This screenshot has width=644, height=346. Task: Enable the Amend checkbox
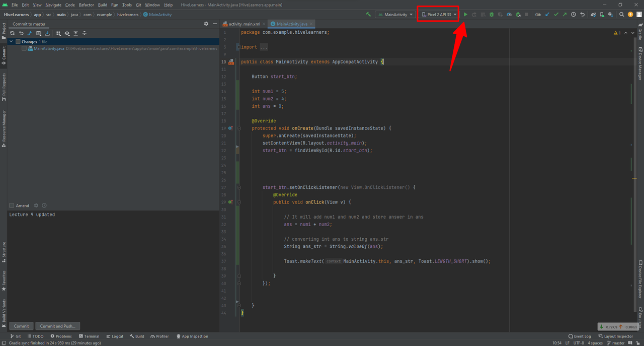point(12,205)
